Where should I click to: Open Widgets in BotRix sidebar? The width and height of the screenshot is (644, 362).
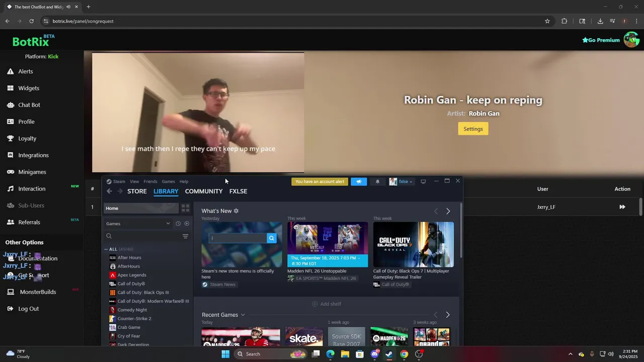point(29,88)
